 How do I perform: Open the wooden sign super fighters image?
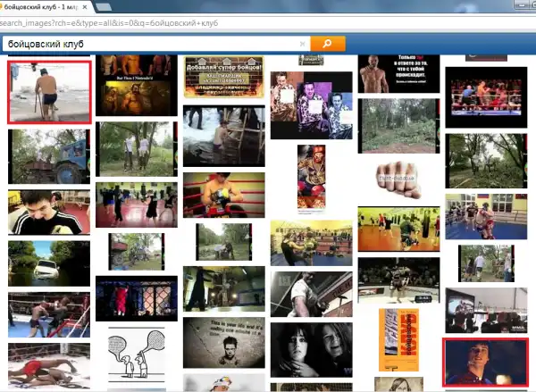pos(222,78)
